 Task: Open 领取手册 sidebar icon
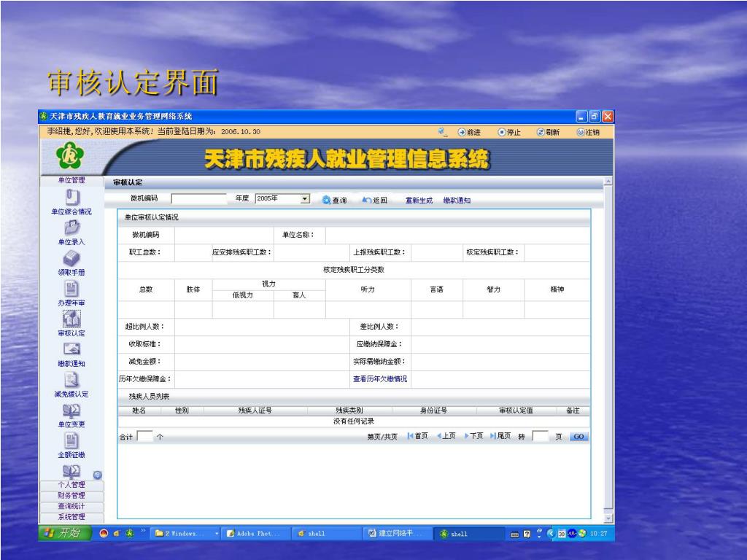(x=71, y=258)
